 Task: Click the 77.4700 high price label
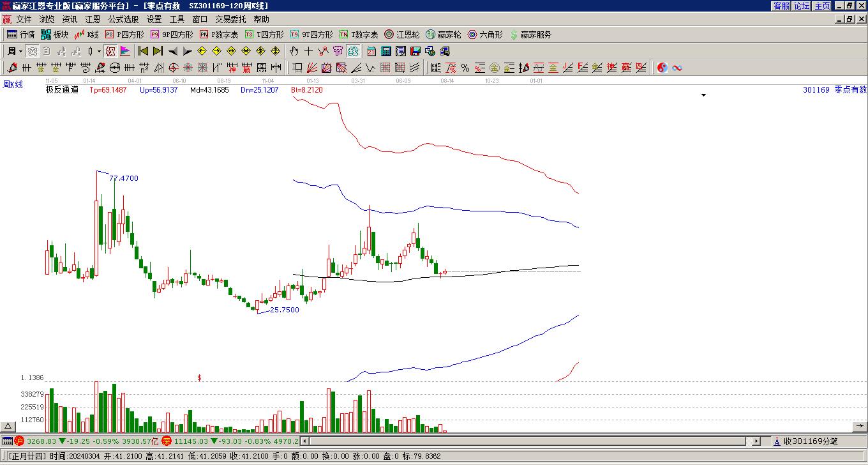pos(124,178)
